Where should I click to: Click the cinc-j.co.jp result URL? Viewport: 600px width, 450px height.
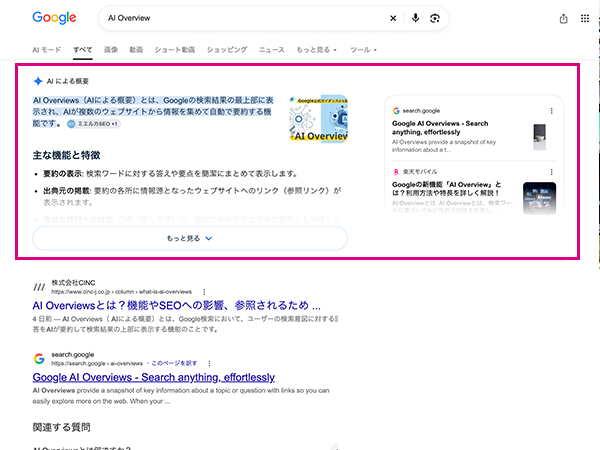(x=121, y=292)
